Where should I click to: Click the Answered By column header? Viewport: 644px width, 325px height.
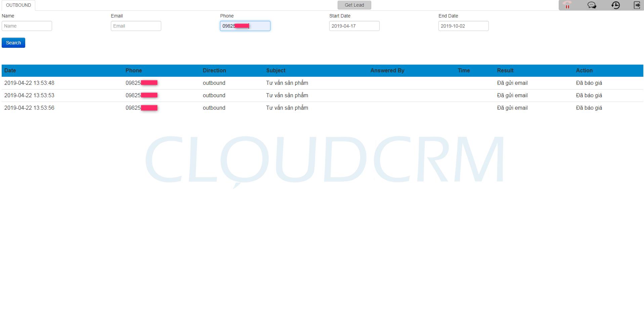pos(387,70)
